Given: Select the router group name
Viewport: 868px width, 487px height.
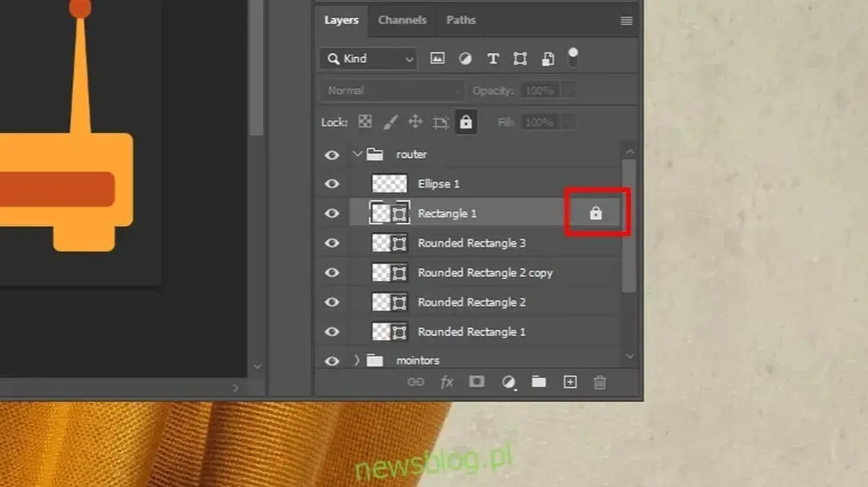Looking at the screenshot, I should pos(411,155).
